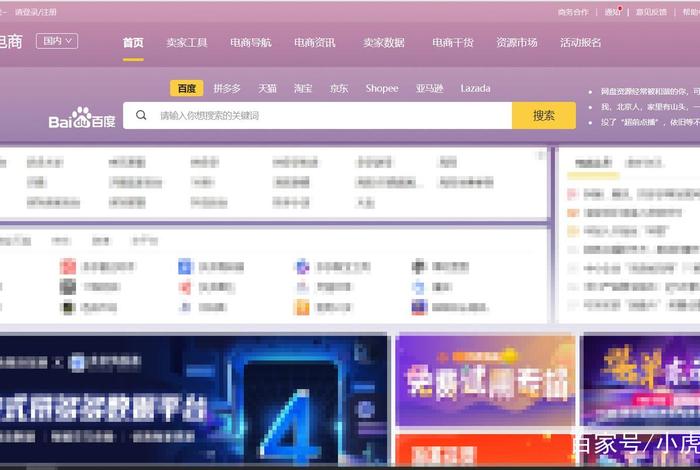Open the 电商干货 menu
This screenshot has width=700, height=470.
pyautogui.click(x=453, y=43)
